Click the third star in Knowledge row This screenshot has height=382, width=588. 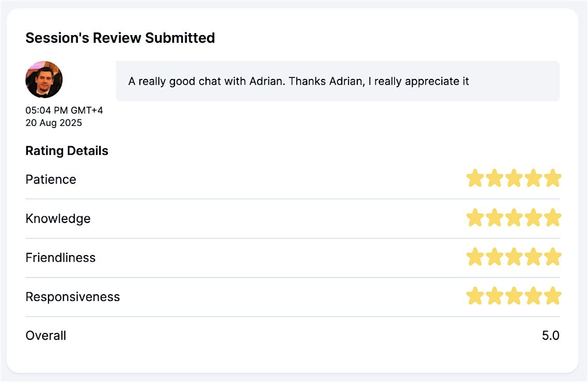point(514,218)
